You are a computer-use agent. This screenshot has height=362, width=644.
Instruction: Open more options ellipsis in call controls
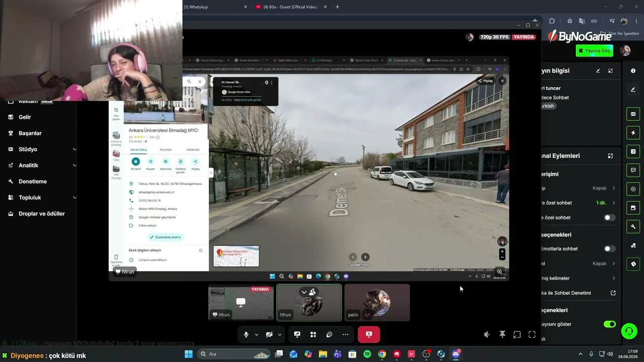[x=345, y=334]
